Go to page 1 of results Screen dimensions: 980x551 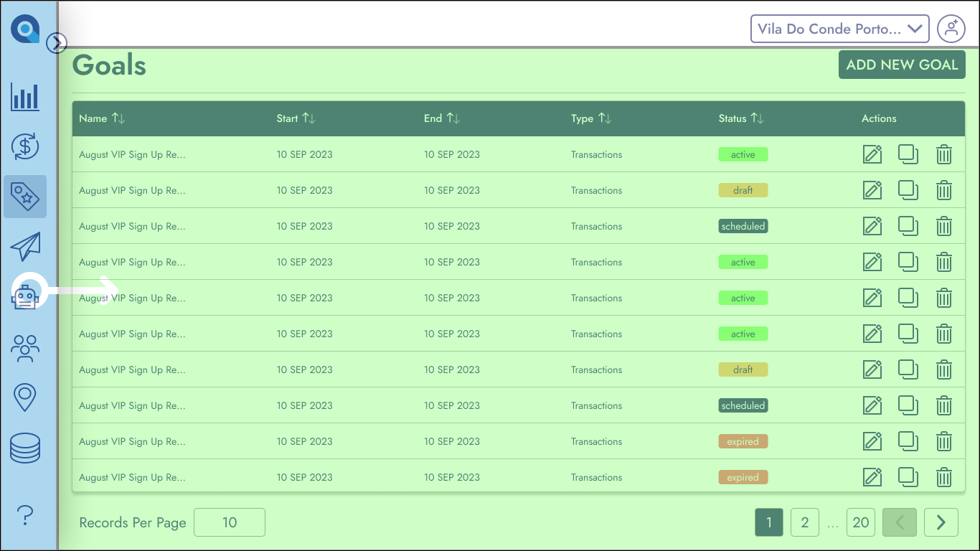769,522
